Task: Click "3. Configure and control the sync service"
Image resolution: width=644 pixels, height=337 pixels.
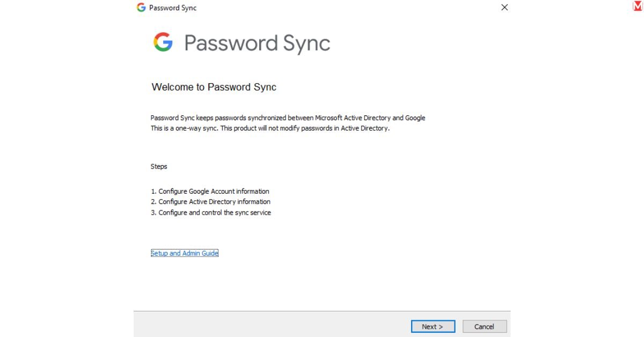Action: (x=211, y=213)
